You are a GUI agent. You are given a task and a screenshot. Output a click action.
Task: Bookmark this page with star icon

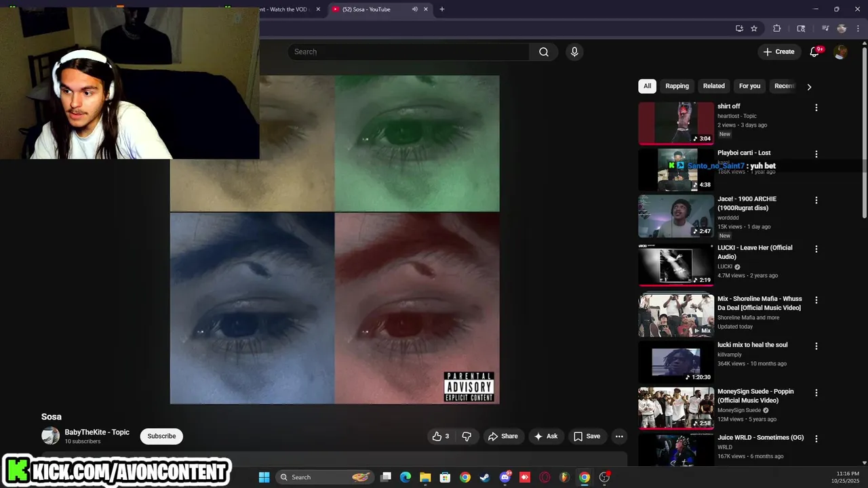pos(754,28)
